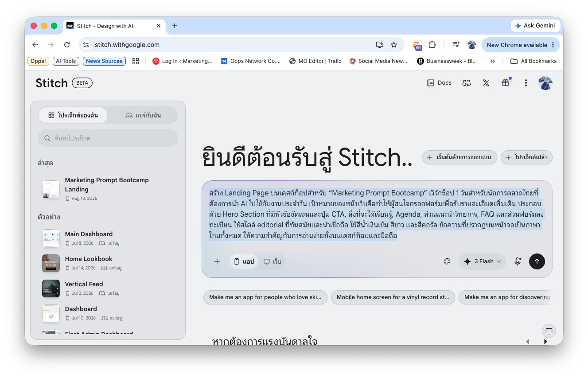The width and height of the screenshot is (588, 378).
Task: Bookmark this page with the star icon
Action: [x=394, y=45]
